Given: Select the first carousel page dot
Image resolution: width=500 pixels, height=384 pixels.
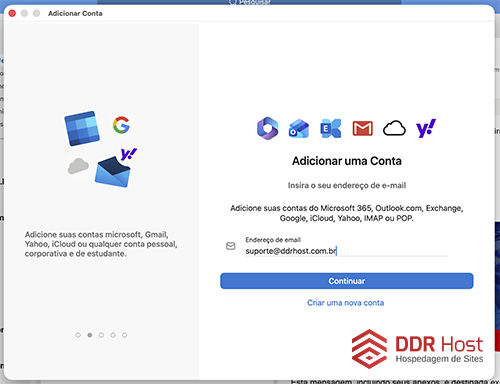Looking at the screenshot, I should 78,335.
